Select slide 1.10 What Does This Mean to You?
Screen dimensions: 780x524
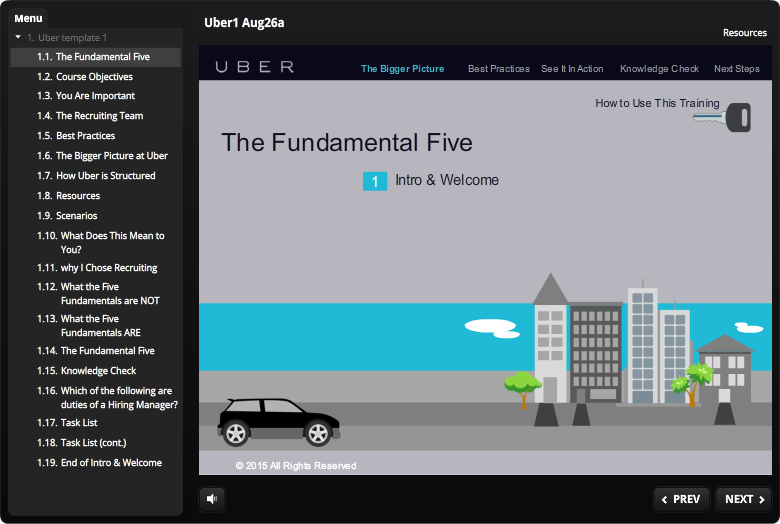(x=96, y=242)
